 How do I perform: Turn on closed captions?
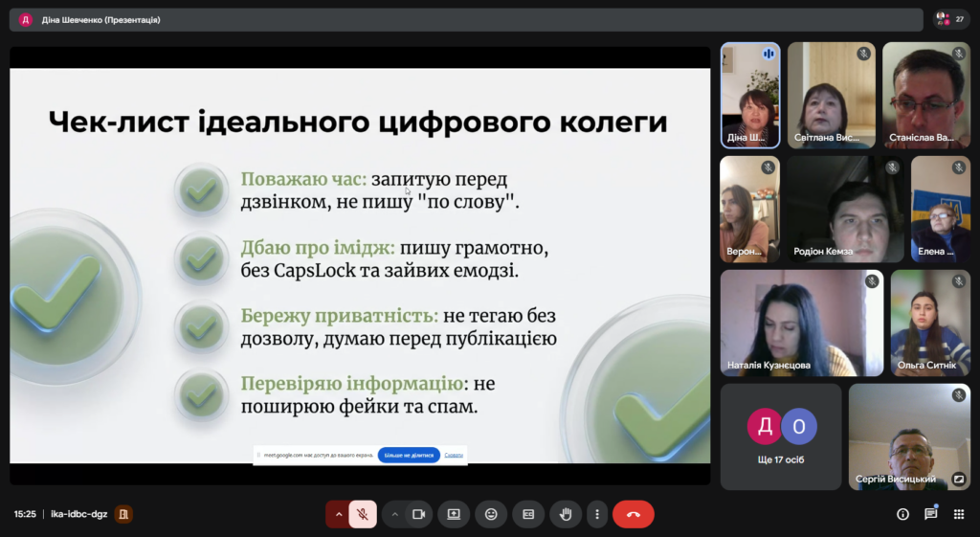tap(528, 514)
